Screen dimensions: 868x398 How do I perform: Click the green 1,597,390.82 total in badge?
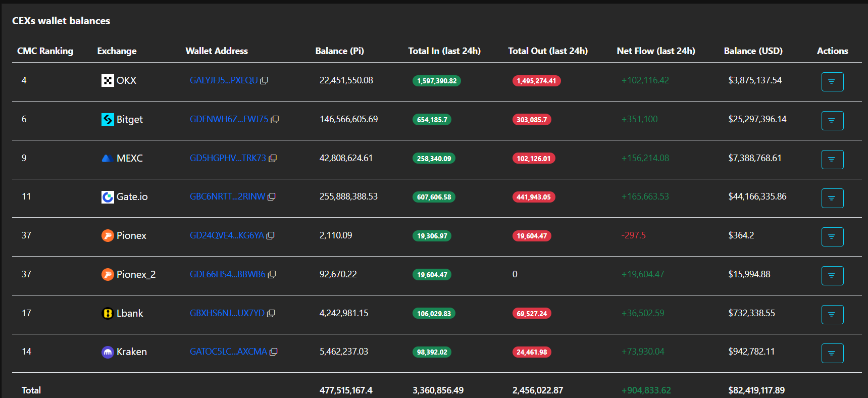(437, 81)
